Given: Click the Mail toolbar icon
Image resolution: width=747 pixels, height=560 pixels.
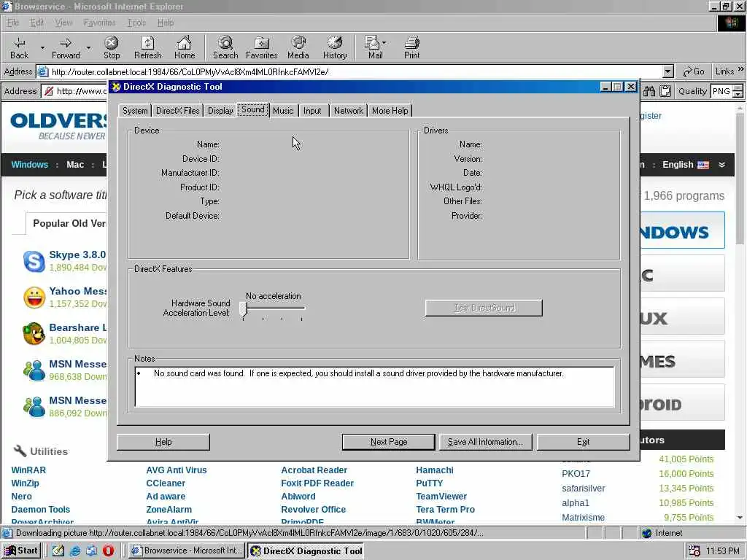Looking at the screenshot, I should [x=372, y=43].
